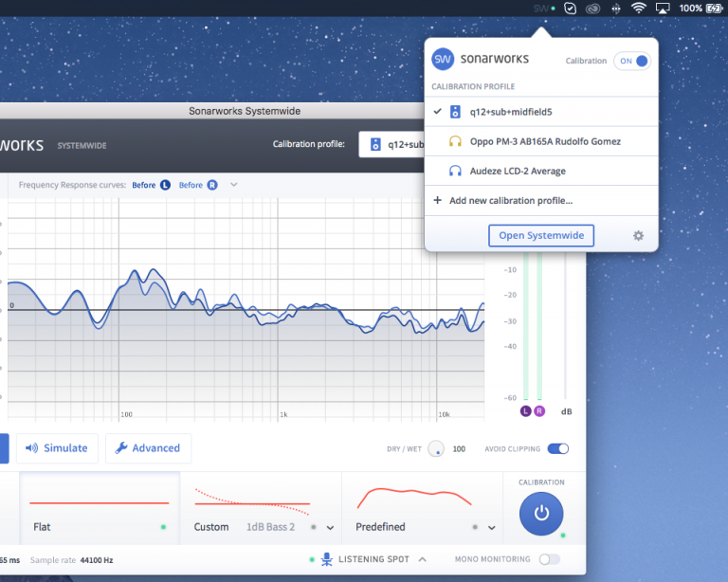Screen dimensions: 728x582
Task: Choose Add new calibration profile
Action: coord(541,201)
